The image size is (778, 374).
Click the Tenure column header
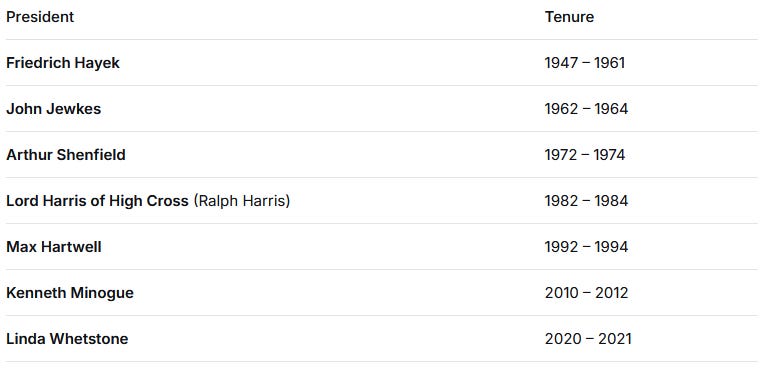click(569, 17)
